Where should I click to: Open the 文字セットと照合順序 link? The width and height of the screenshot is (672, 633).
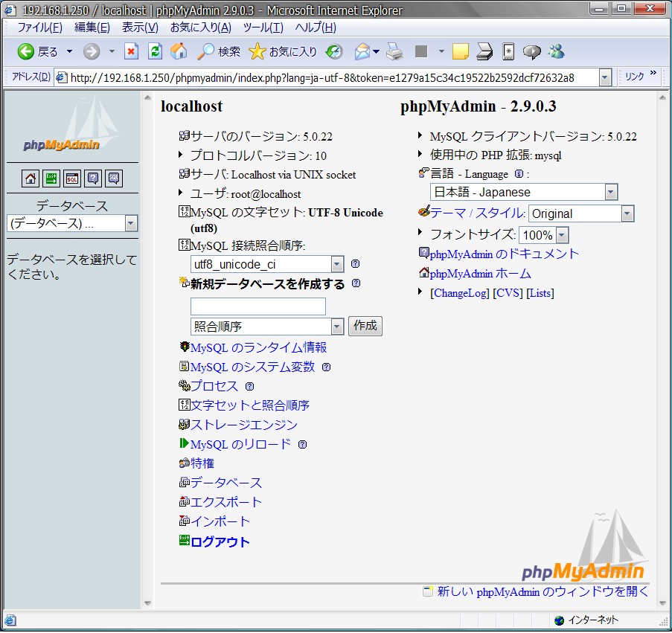tap(250, 406)
